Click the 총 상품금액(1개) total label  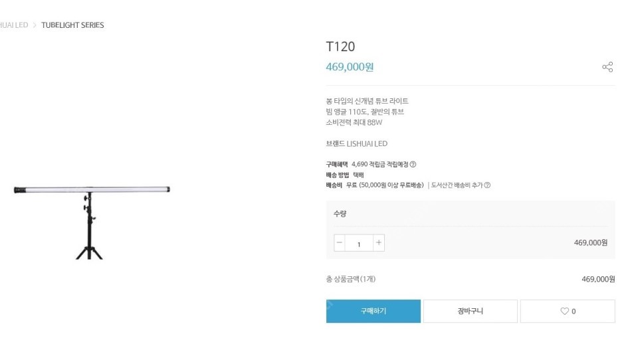[355, 279]
